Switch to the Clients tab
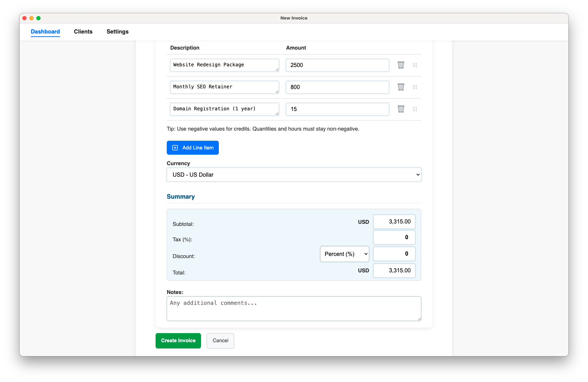The image size is (588, 382). pyautogui.click(x=83, y=31)
